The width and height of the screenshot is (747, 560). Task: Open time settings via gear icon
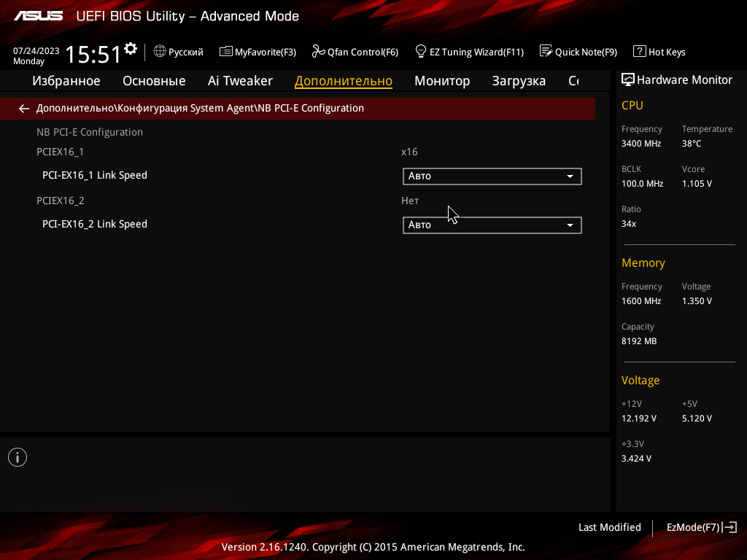[x=131, y=49]
